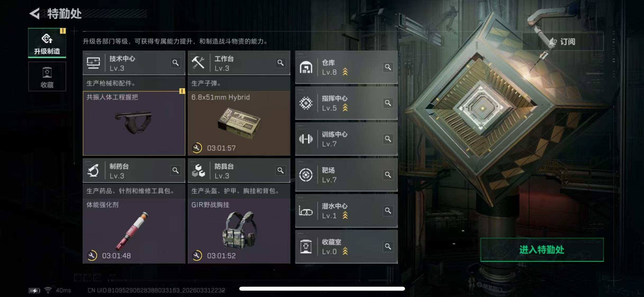Image resolution: width=644 pixels, height=297 pixels.
Task: Select the 升级制造 side tab
Action: [x=47, y=43]
